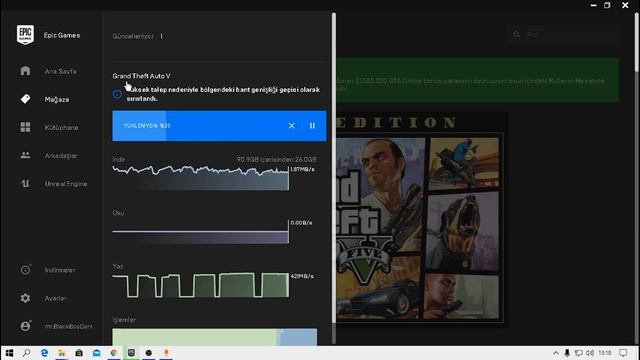Open Ayarlar menu entry
The height and width of the screenshot is (360, 640).
55,298
